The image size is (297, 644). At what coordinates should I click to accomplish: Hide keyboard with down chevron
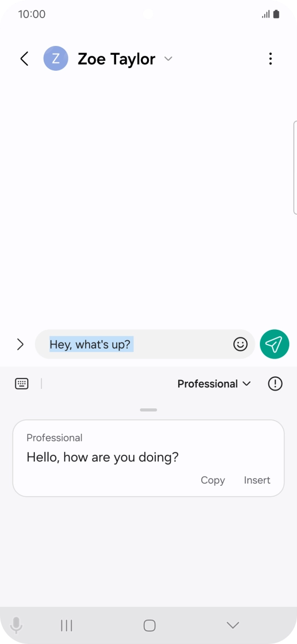[x=233, y=625]
